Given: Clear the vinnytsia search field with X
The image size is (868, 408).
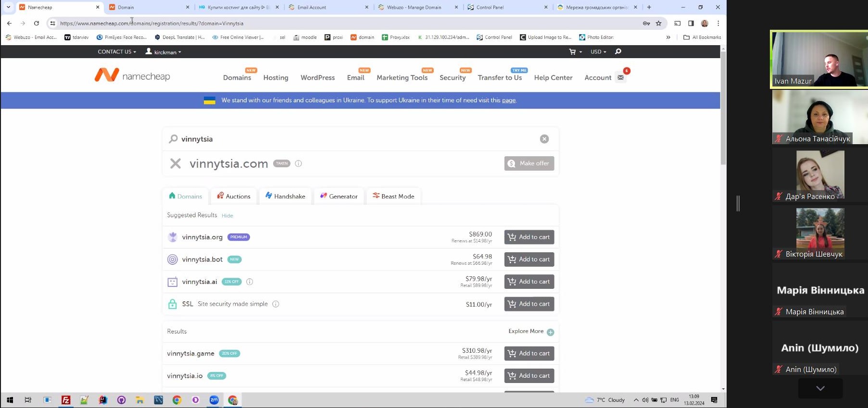Looking at the screenshot, I should pos(544,139).
